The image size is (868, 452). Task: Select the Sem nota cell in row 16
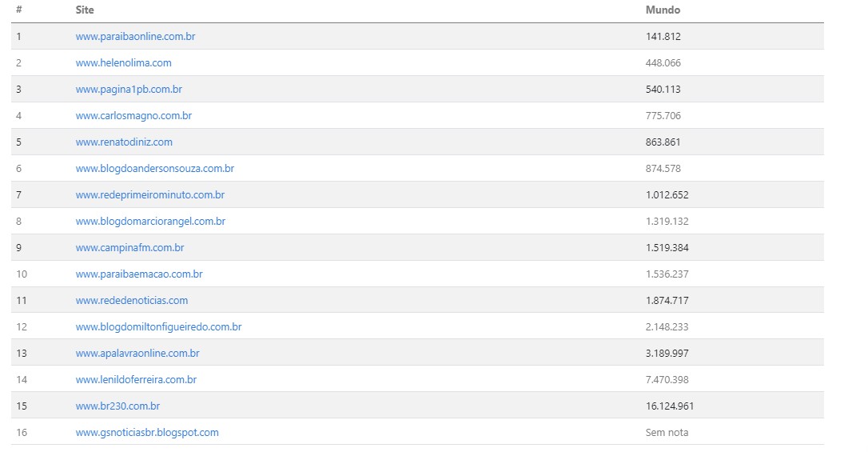(667, 433)
